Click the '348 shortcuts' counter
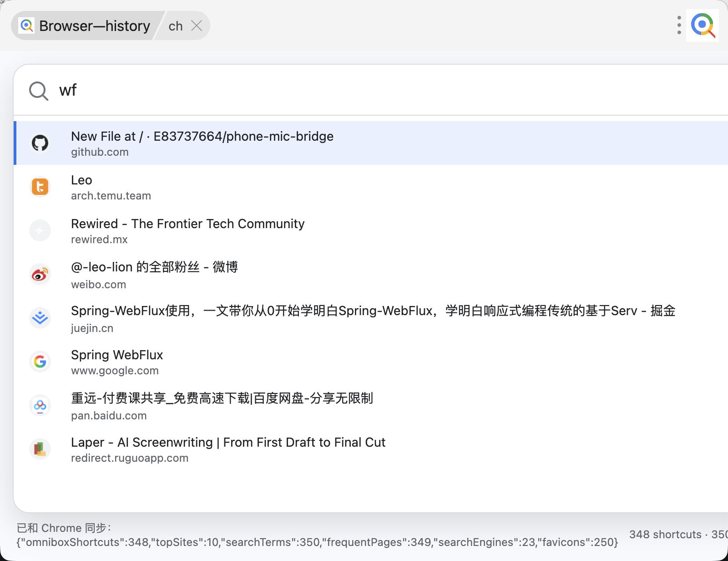Screen dimensions: 728x561 [x=665, y=535]
